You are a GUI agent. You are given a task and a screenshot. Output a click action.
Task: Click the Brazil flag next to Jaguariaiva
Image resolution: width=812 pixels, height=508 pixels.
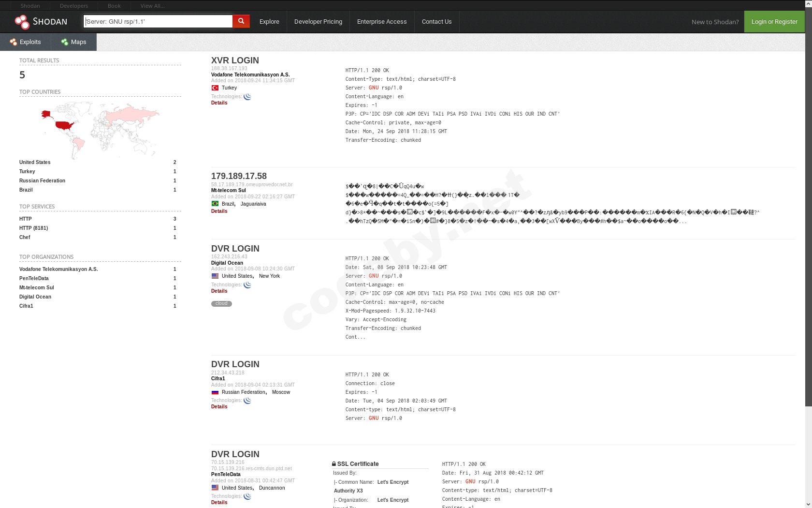click(215, 204)
